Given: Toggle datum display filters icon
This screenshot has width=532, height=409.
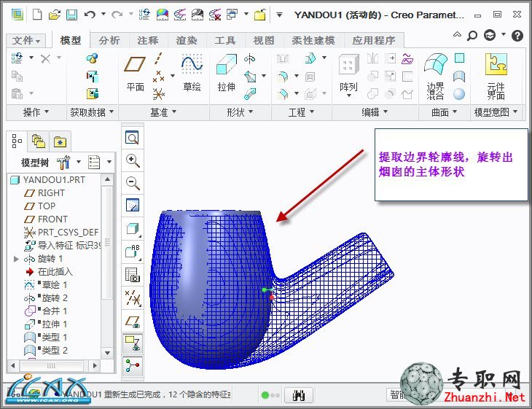Looking at the screenshot, I should point(133,297).
